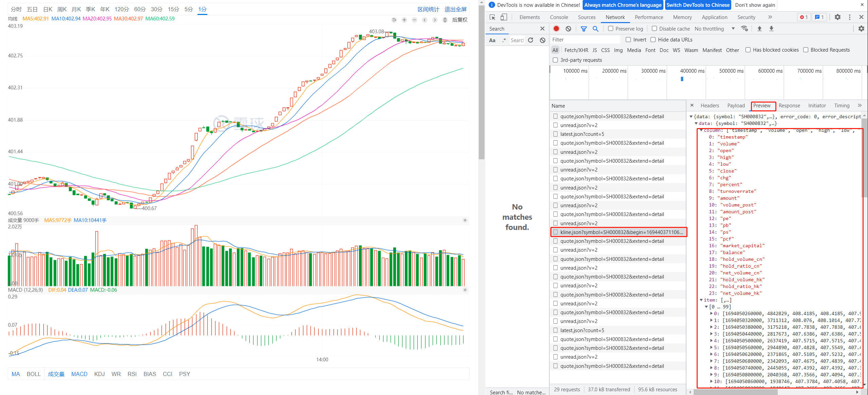Viewport: 868px width, 395px height.
Task: Click the network Filter input field
Action: pos(585,40)
